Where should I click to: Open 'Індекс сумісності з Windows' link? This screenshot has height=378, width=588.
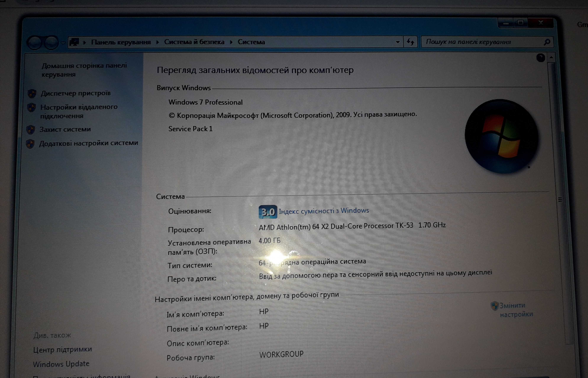pyautogui.click(x=324, y=211)
